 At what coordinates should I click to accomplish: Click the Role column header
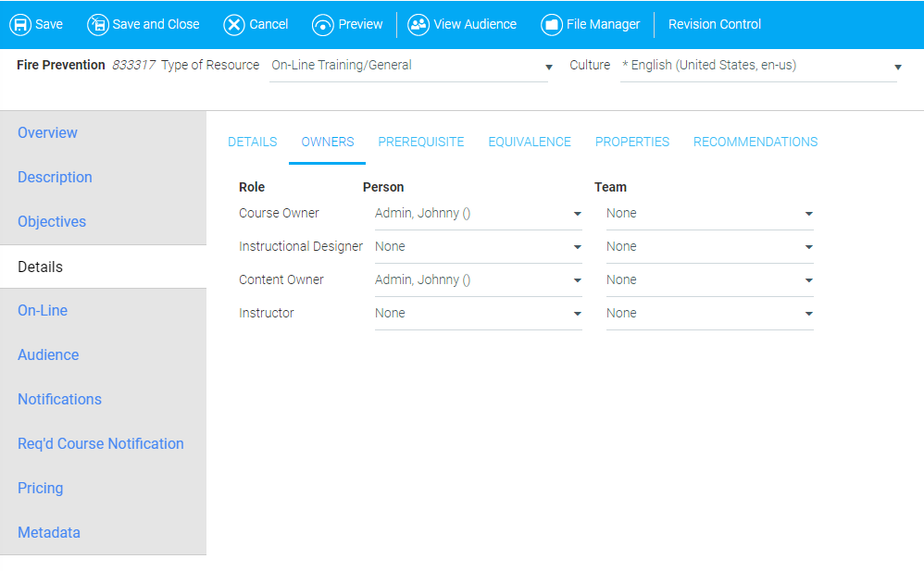252,187
